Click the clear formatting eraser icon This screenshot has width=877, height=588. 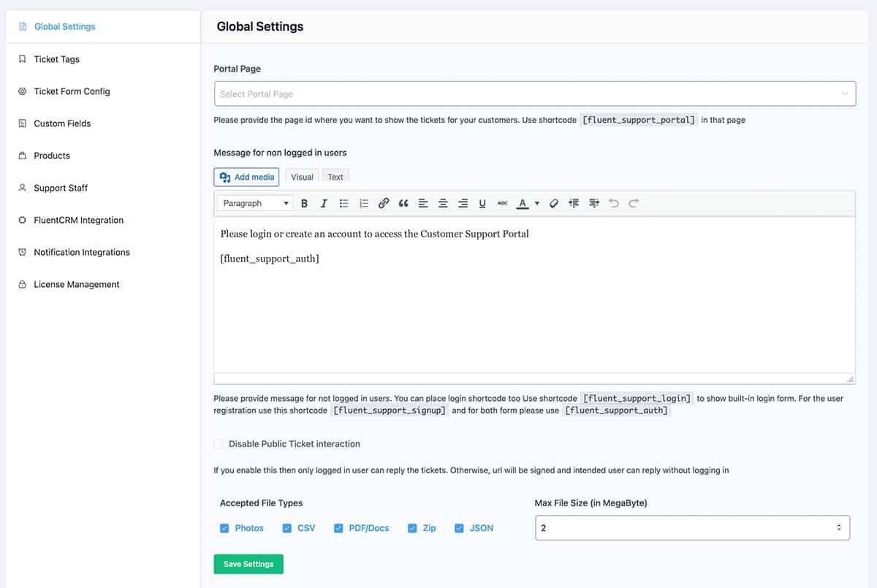click(x=554, y=204)
